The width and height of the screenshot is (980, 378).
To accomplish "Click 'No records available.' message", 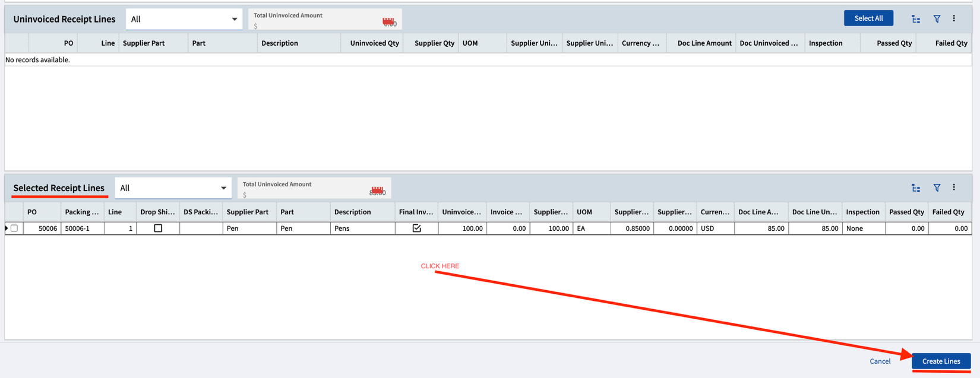I will (x=37, y=60).
